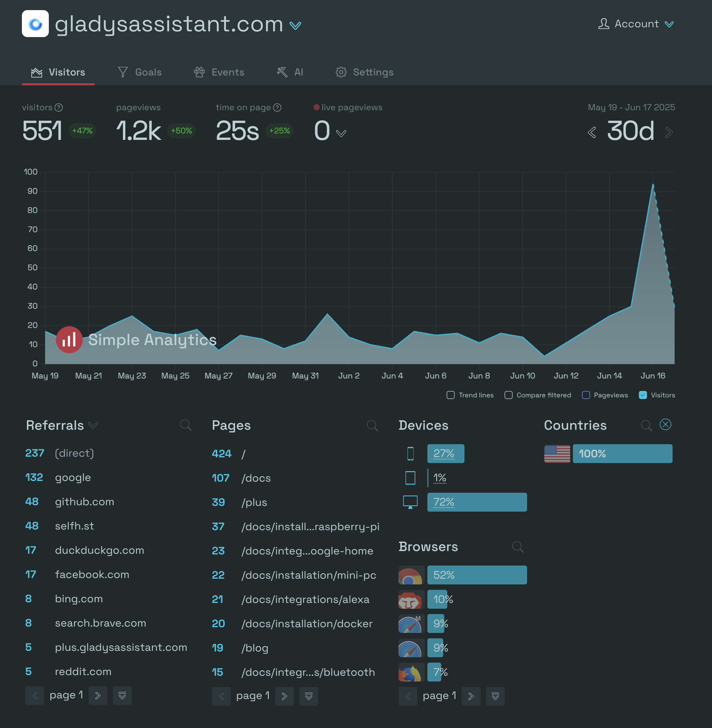The height and width of the screenshot is (728, 712).
Task: Open the Account menu
Action: tap(636, 24)
